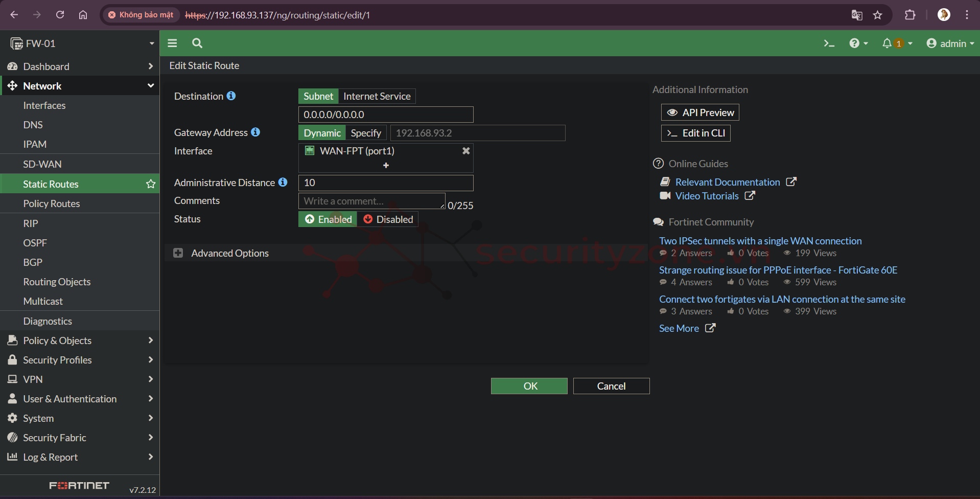Switch gateway address to Specify
Image resolution: width=980 pixels, height=499 pixels.
(366, 133)
